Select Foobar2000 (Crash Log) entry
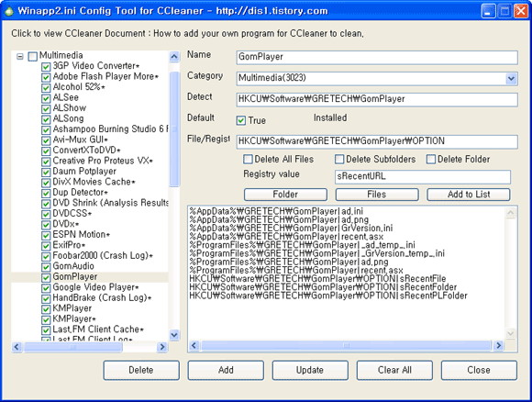 tap(103, 255)
